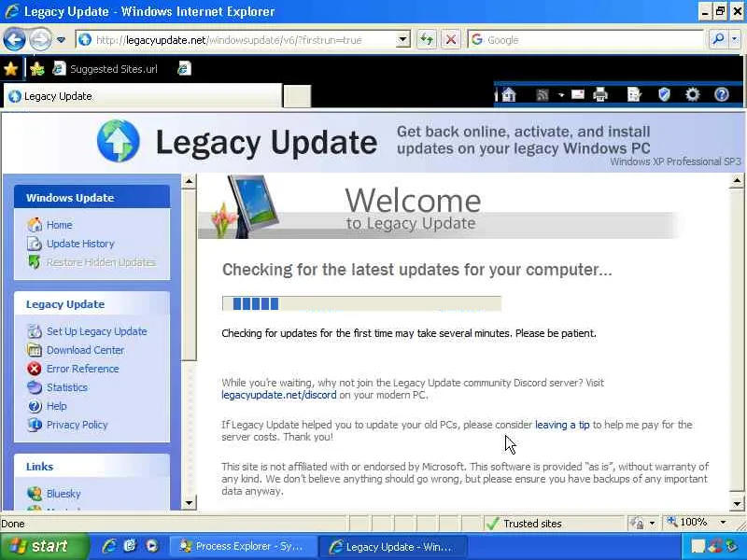Viewport: 747px width, 560px height.
Task: Open Set Up Legacy Update link
Action: (97, 331)
